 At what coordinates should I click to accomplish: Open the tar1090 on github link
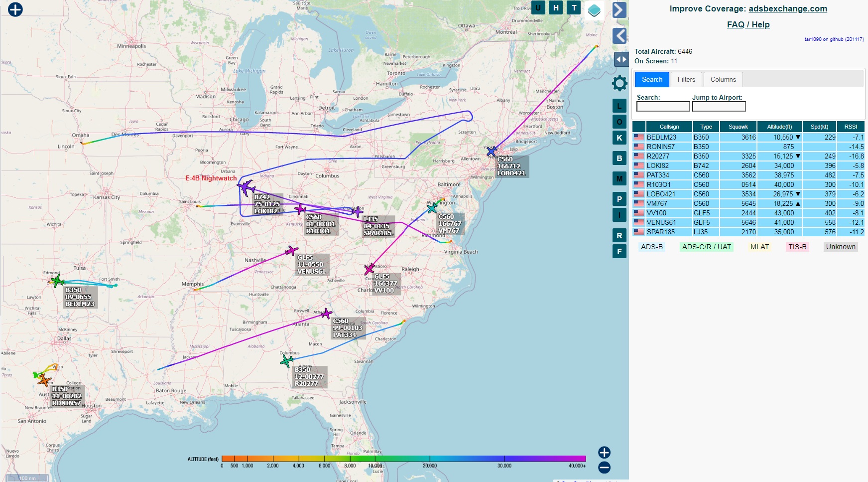834,39
